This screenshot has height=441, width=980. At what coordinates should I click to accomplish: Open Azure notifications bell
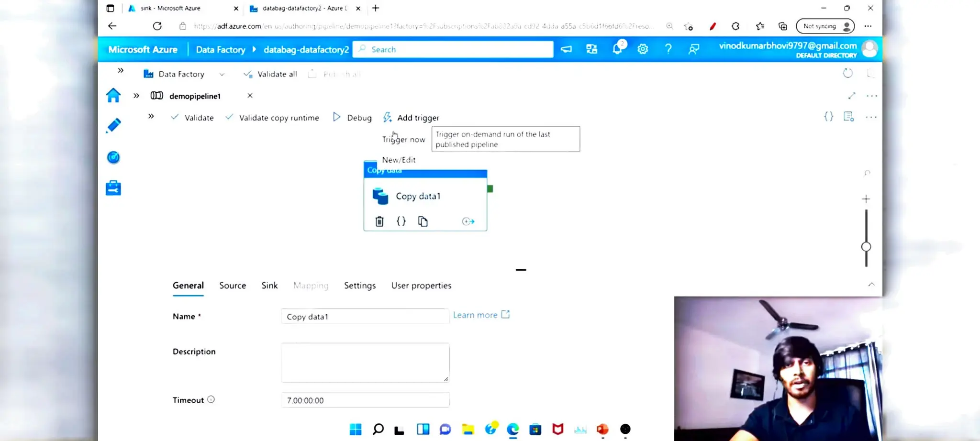click(x=617, y=49)
